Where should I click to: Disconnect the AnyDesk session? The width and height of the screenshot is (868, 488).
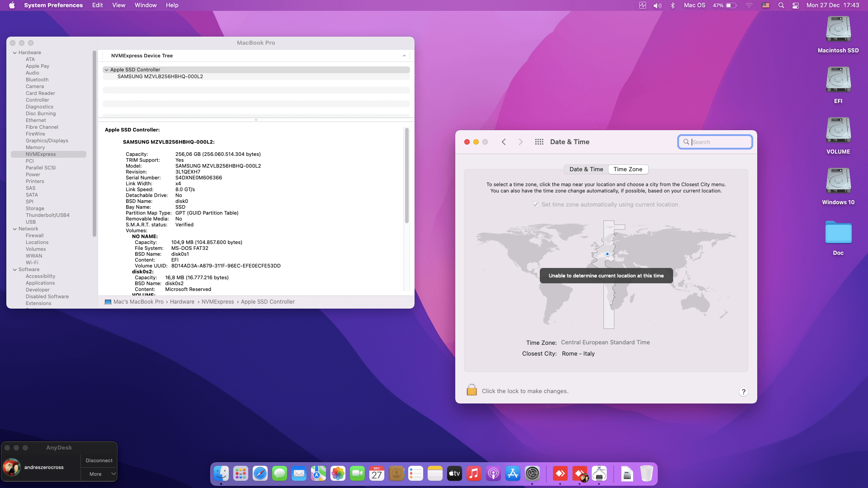(x=99, y=460)
